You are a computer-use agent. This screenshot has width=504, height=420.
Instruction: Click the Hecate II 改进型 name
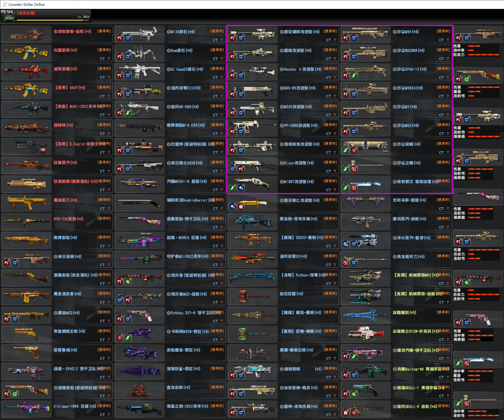pyautogui.click(x=302, y=69)
